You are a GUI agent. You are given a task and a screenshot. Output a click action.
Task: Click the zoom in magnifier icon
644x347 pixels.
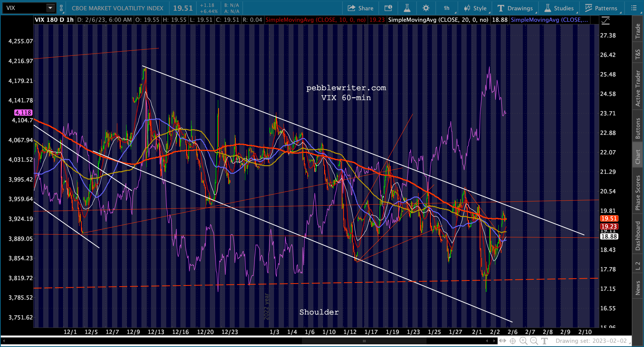pyautogui.click(x=523, y=341)
